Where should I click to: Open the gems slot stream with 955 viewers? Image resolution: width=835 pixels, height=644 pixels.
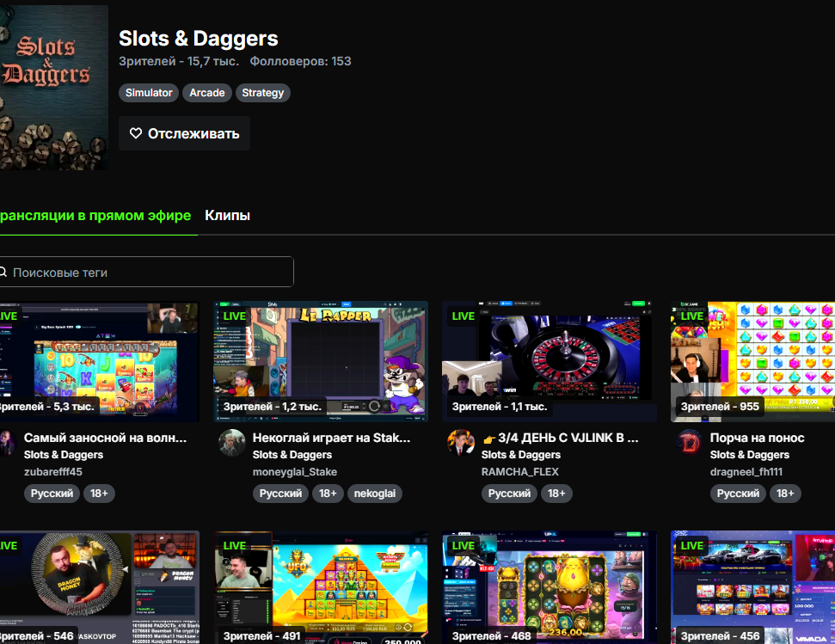coord(752,362)
